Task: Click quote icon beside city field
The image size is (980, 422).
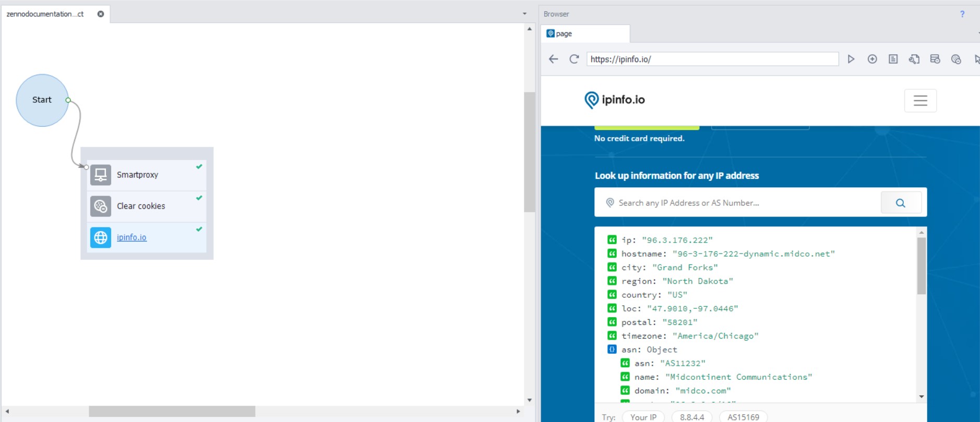Action: point(612,267)
